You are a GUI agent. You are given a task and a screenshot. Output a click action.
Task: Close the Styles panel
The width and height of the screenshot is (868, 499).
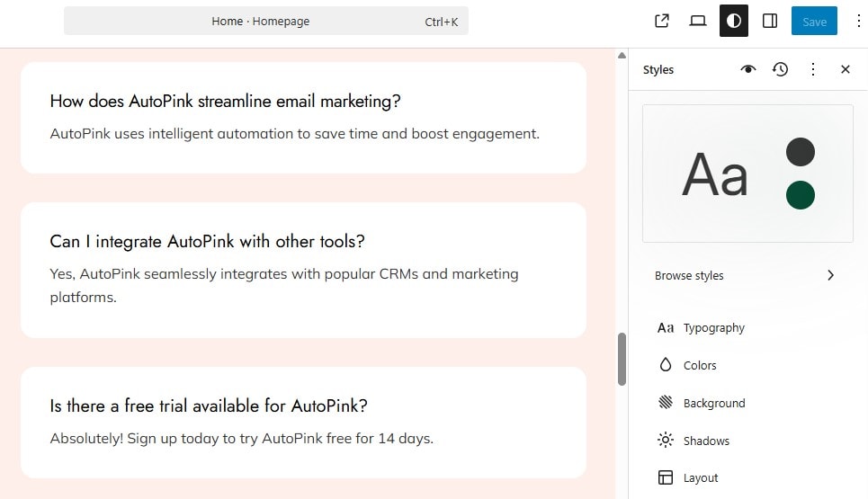(x=845, y=69)
